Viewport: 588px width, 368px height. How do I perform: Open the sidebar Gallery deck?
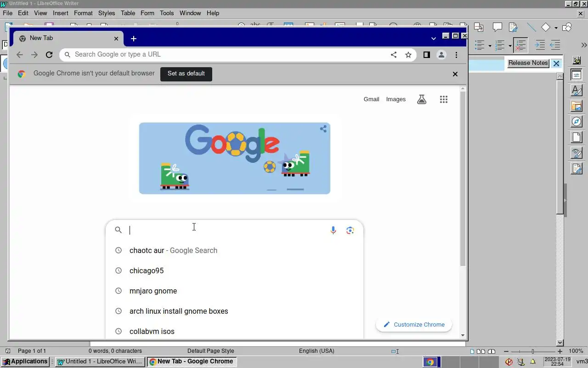577,106
